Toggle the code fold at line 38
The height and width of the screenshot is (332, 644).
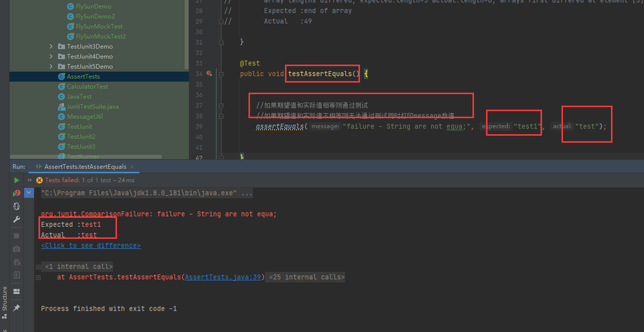(x=221, y=116)
